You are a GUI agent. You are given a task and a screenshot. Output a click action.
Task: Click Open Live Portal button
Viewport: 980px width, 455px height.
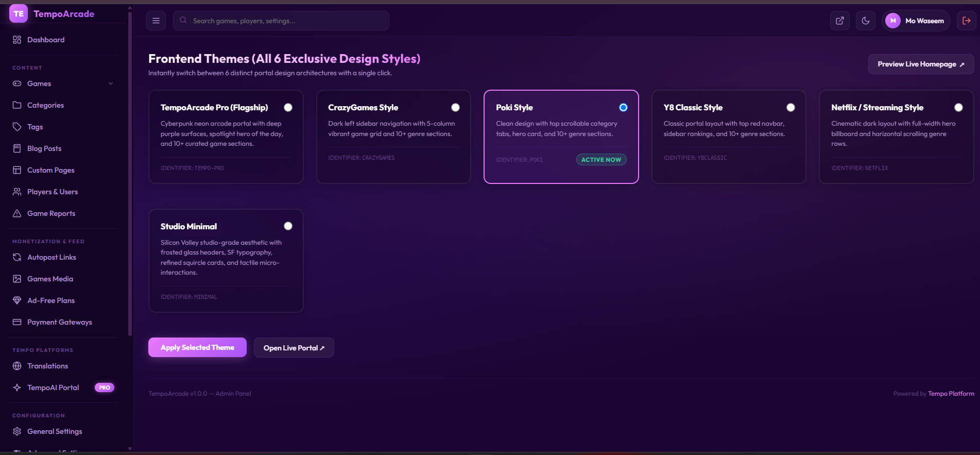click(294, 348)
